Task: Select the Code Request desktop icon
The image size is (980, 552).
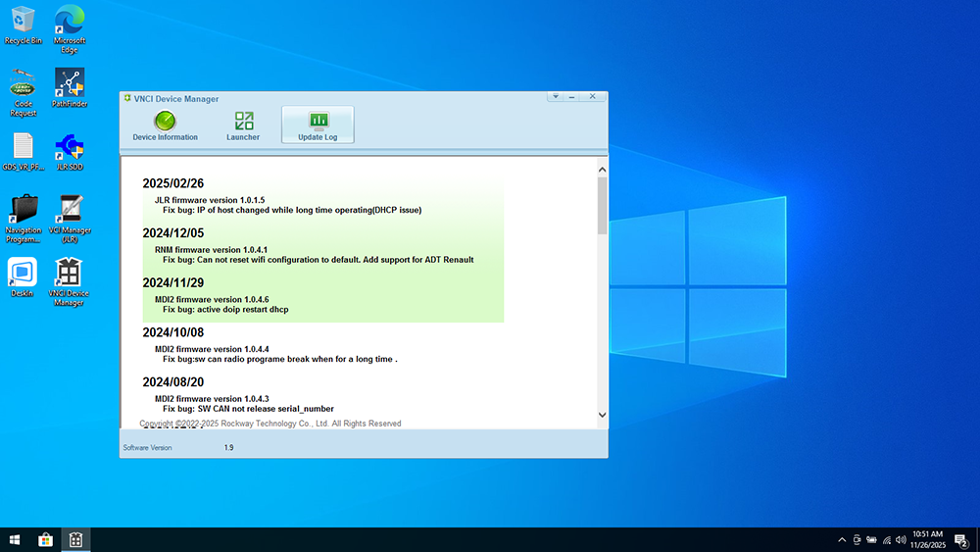Action: tap(24, 88)
